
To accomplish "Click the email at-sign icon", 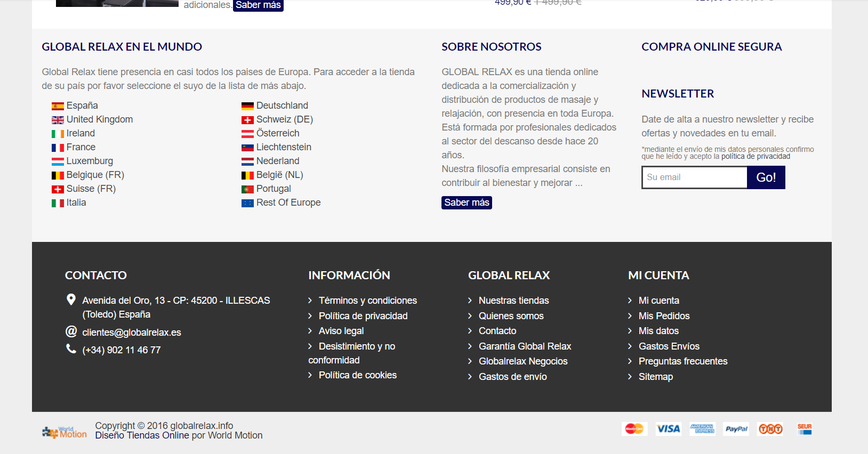I will click(71, 331).
